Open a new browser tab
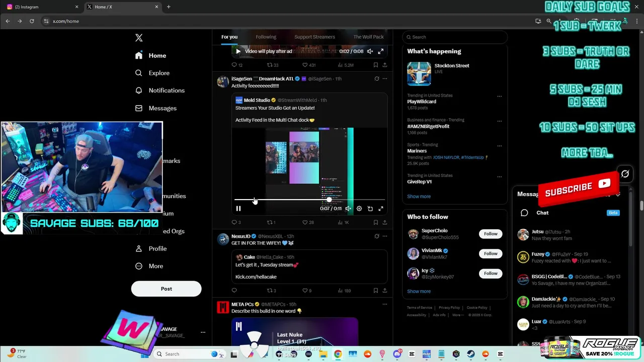This screenshot has width=644, height=362. tap(169, 7)
